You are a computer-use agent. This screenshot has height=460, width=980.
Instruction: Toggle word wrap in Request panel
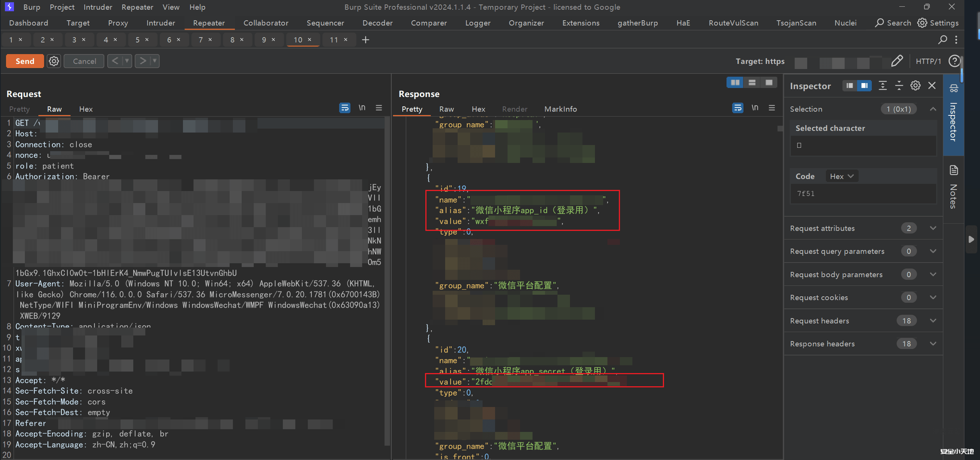coord(344,108)
